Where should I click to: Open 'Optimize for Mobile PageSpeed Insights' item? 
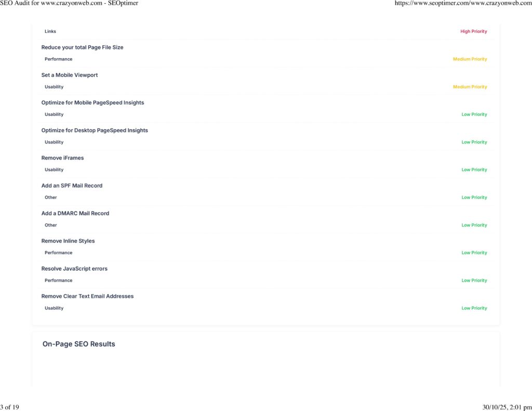click(x=92, y=102)
